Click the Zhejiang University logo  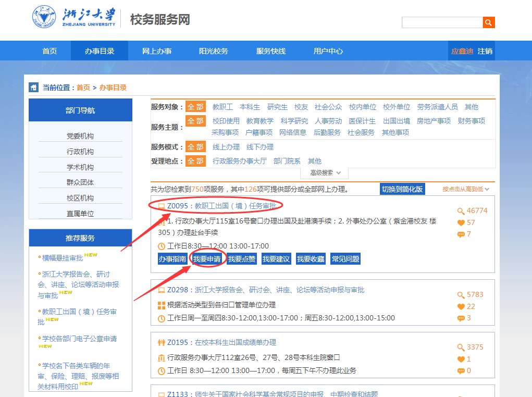click(74, 18)
